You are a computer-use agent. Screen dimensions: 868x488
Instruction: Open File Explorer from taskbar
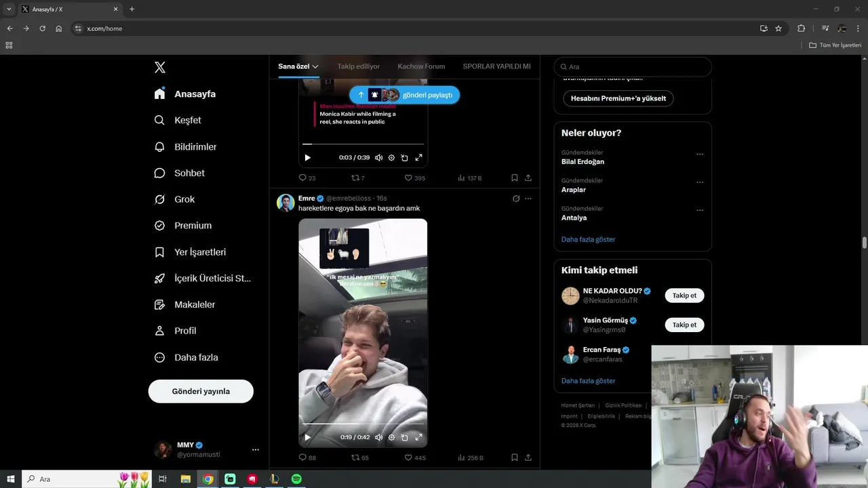pos(185,479)
